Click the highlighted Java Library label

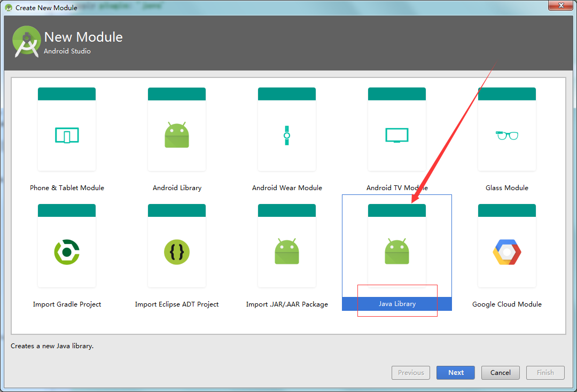(397, 304)
